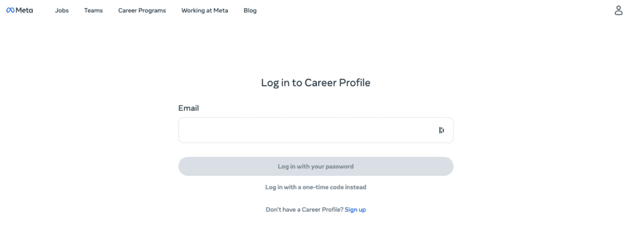Click the Don't have a Career Profile text

click(x=304, y=210)
